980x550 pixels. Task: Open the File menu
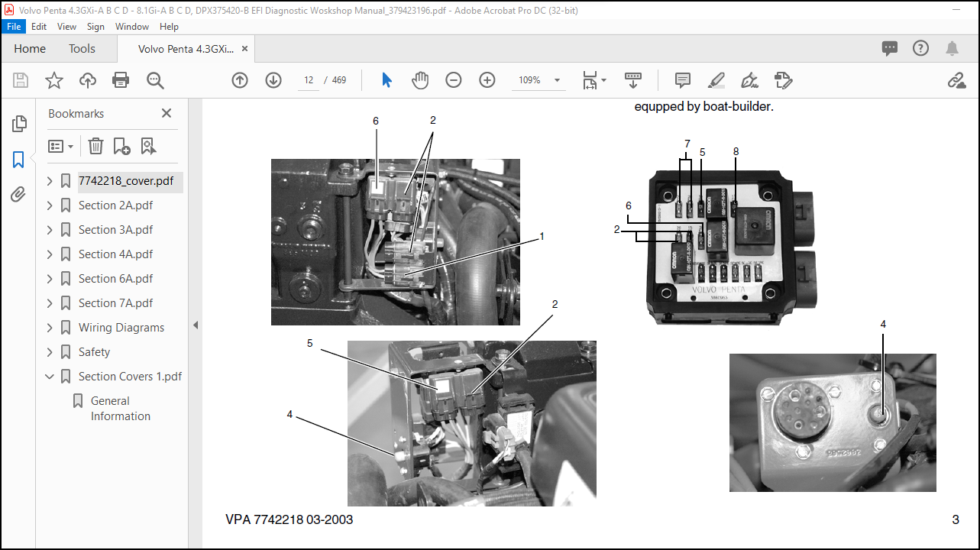(14, 26)
